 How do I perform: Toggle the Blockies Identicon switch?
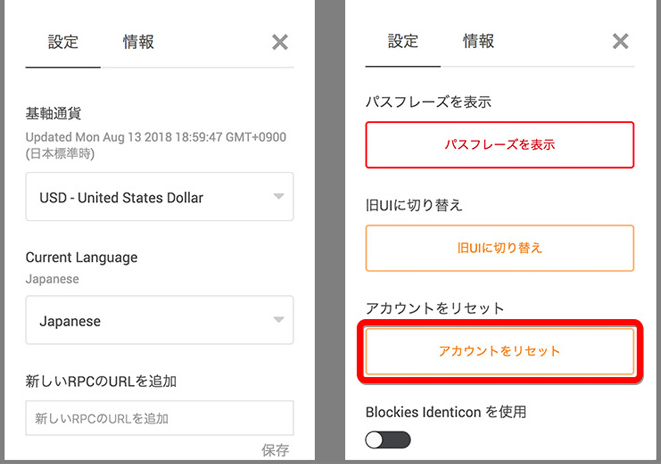[388, 439]
